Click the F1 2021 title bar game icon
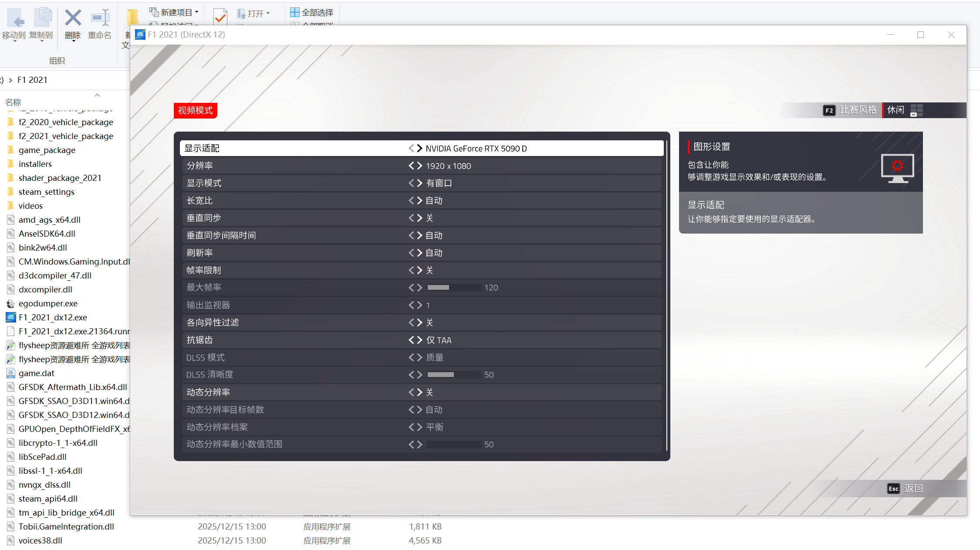Viewport: 980px width, 550px height. 140,34
